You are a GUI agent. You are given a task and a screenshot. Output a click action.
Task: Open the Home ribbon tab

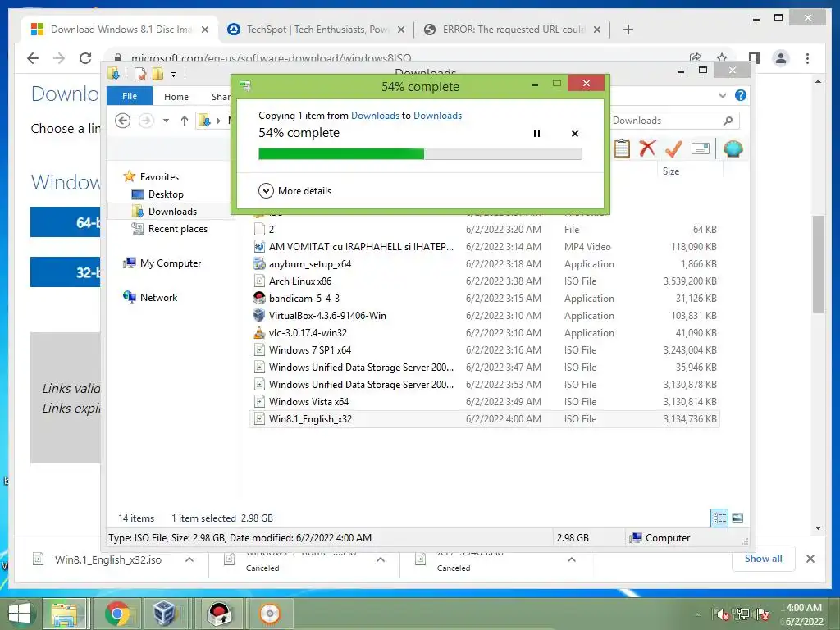click(x=176, y=97)
